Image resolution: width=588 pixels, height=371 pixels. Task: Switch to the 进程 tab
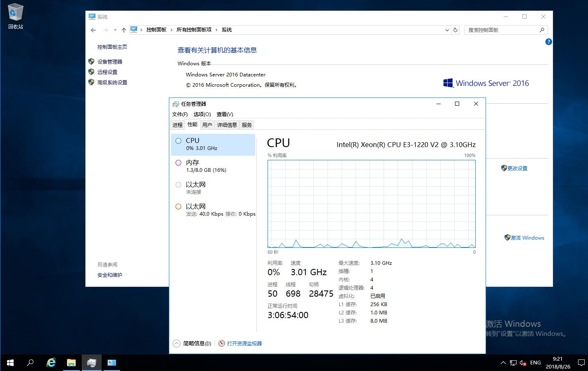tap(178, 125)
